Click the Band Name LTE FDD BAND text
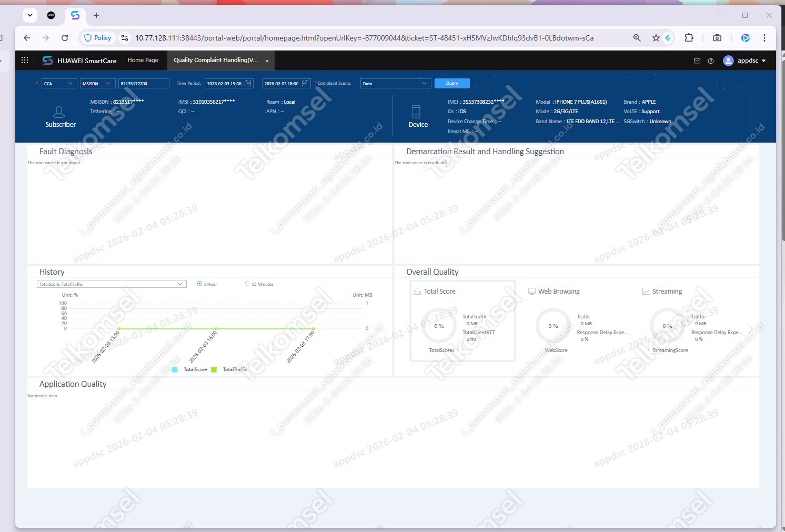Screen dimensions: 785x532 [x=578, y=122]
